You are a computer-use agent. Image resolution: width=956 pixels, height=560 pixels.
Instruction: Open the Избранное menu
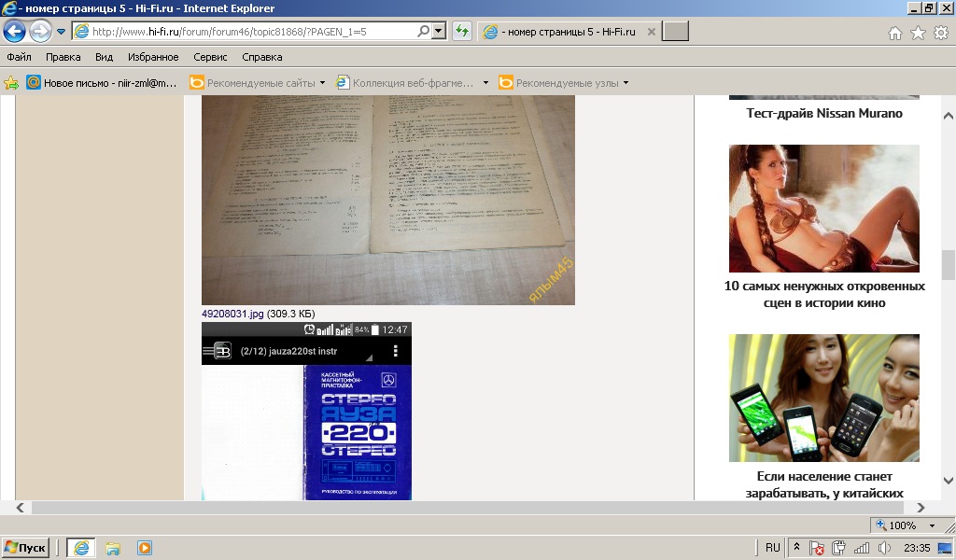[153, 57]
